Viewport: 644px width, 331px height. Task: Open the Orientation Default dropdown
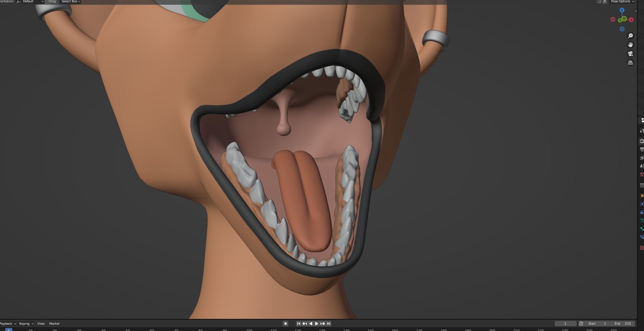(30, 1)
